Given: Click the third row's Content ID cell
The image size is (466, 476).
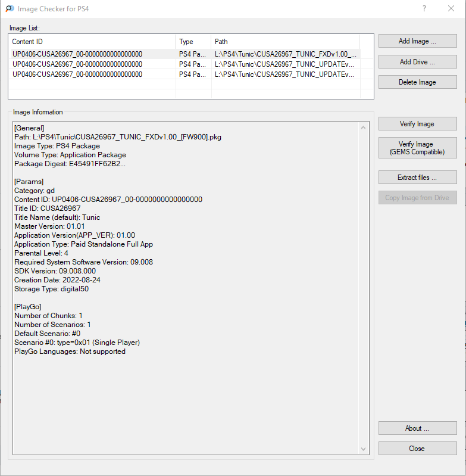Looking at the screenshot, I should point(77,74).
